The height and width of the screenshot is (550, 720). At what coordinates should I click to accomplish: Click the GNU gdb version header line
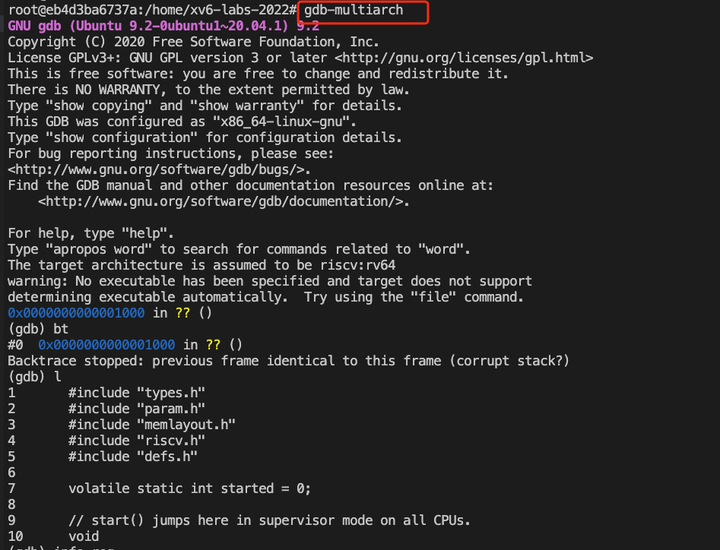click(163, 26)
